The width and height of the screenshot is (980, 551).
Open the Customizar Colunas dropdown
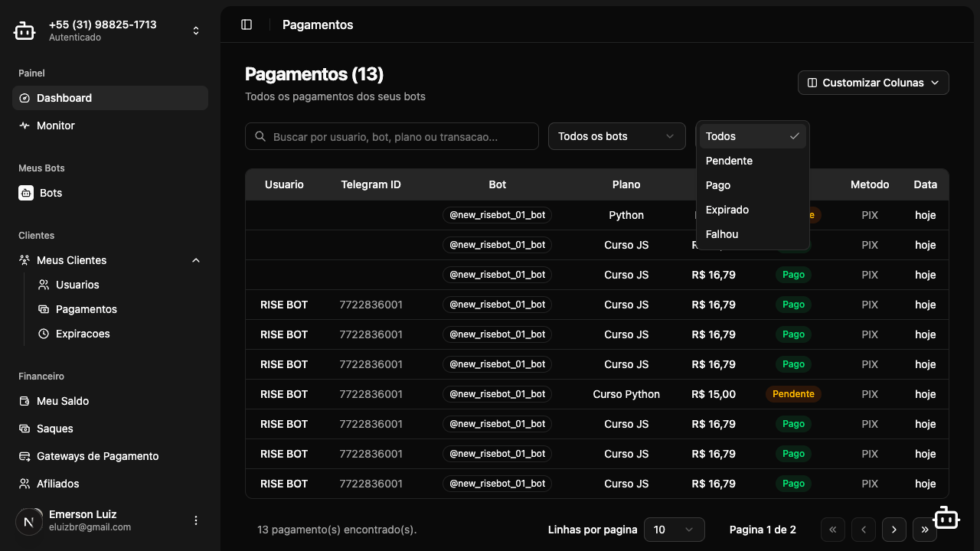coord(874,83)
